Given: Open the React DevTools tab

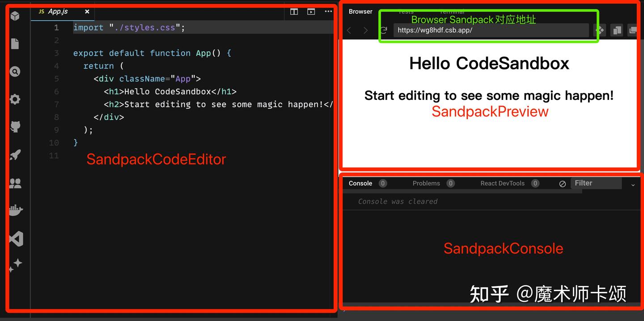Looking at the screenshot, I should coord(503,183).
